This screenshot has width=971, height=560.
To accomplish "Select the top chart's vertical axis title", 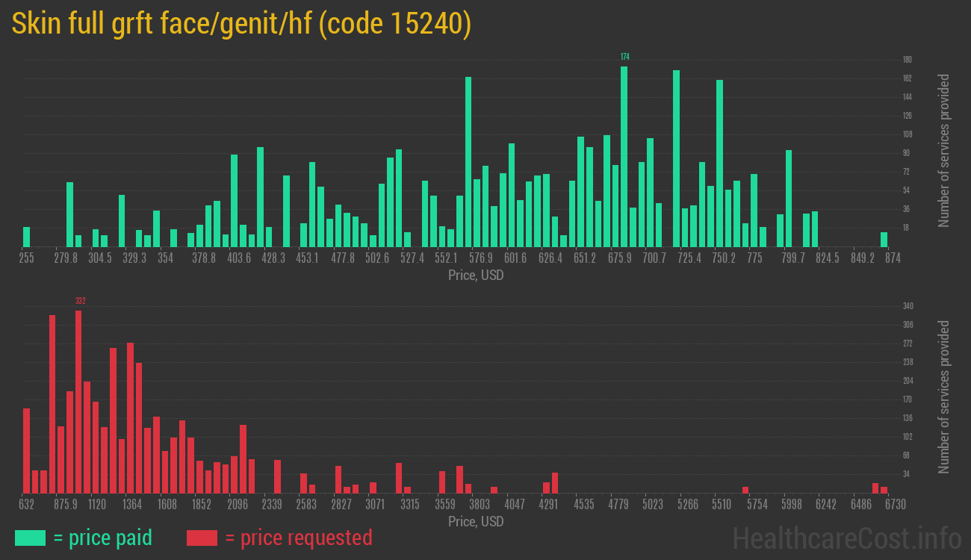I will tap(944, 151).
